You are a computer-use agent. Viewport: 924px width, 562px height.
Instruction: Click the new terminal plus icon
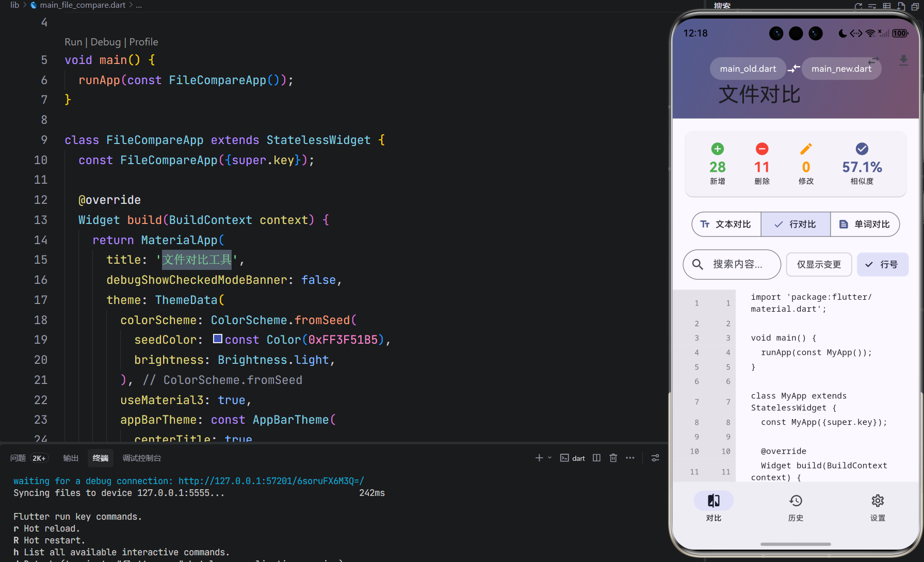[539, 458]
